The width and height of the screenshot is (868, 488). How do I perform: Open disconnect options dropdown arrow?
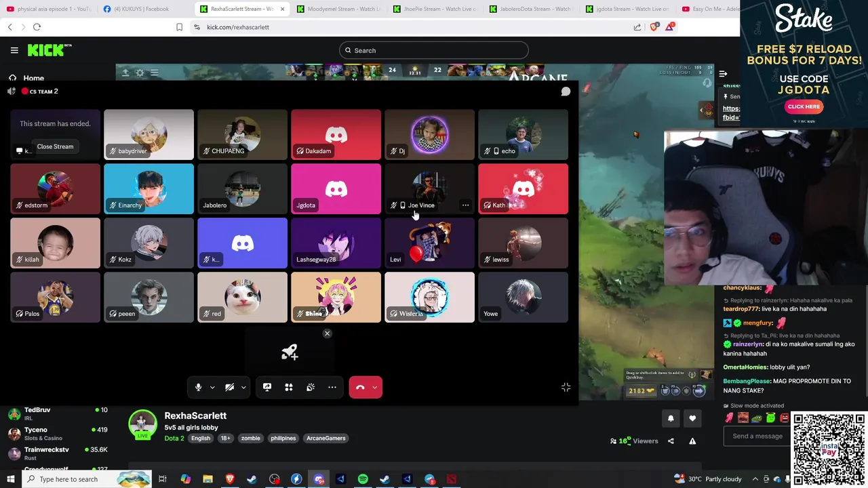tap(374, 388)
